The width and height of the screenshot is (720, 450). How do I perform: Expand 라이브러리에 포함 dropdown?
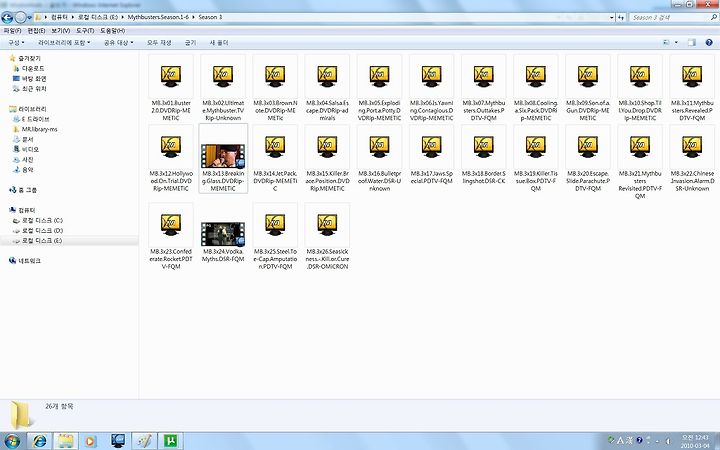pos(64,43)
